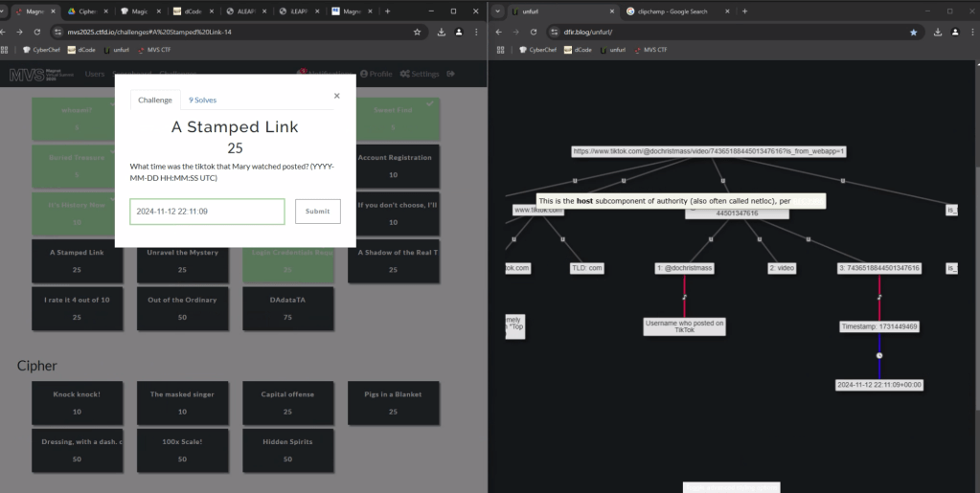Click the flag input containing 2024-11-12 22:11:09
The height and width of the screenshot is (493, 980).
coord(207,212)
